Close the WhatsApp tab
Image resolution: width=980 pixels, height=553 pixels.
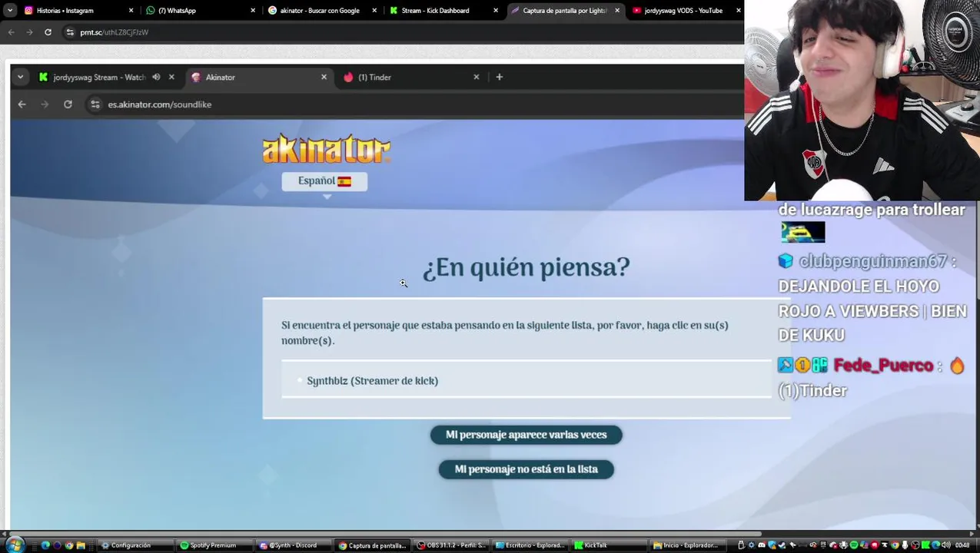(253, 11)
